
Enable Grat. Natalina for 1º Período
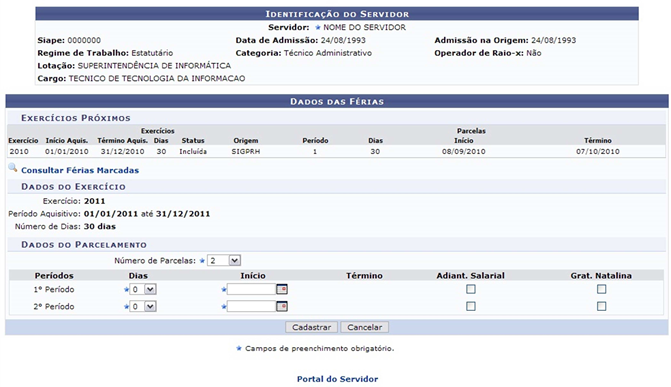point(601,289)
